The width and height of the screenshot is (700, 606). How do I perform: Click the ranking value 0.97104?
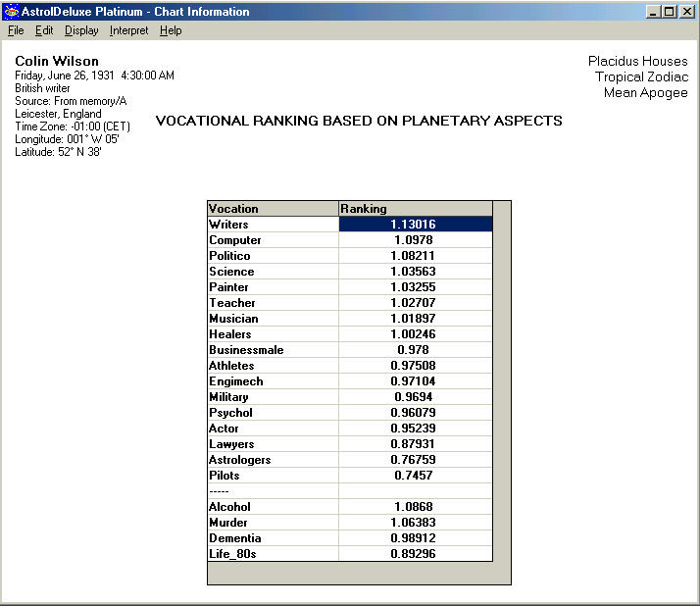pyautogui.click(x=416, y=380)
